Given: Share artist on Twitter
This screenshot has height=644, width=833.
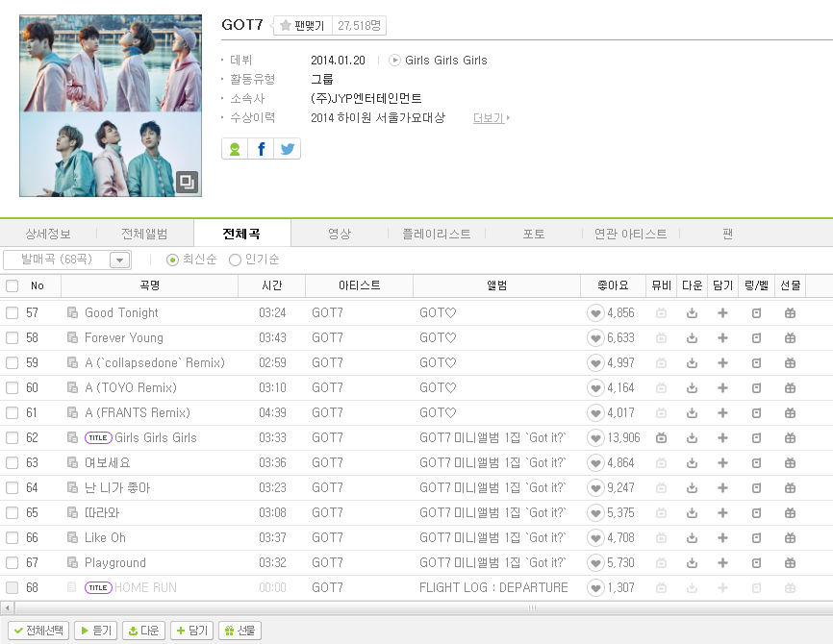Looking at the screenshot, I should tap(288, 149).
